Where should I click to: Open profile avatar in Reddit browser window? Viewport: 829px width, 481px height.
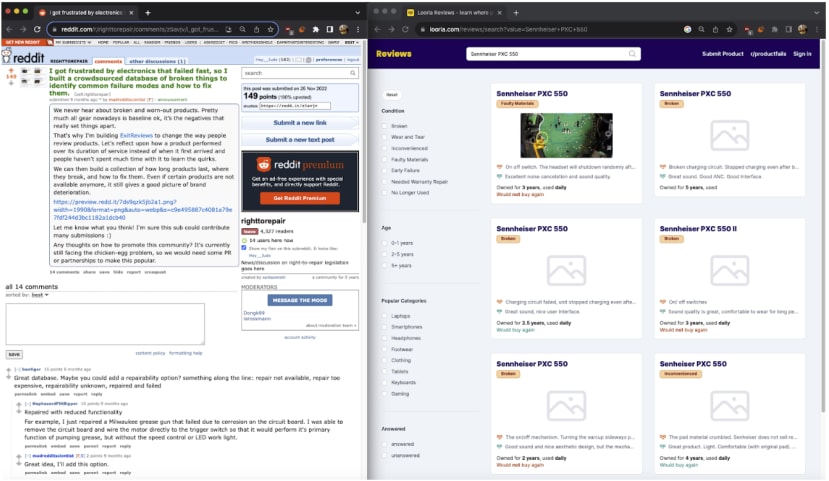click(x=344, y=29)
